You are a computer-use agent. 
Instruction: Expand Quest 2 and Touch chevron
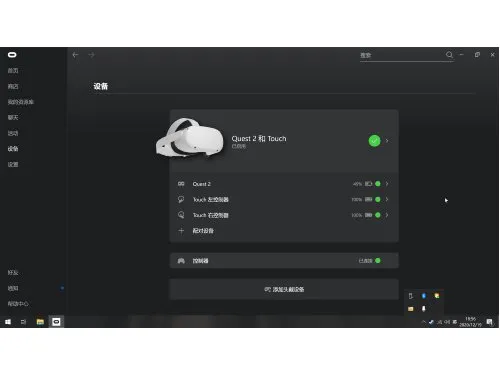point(387,141)
